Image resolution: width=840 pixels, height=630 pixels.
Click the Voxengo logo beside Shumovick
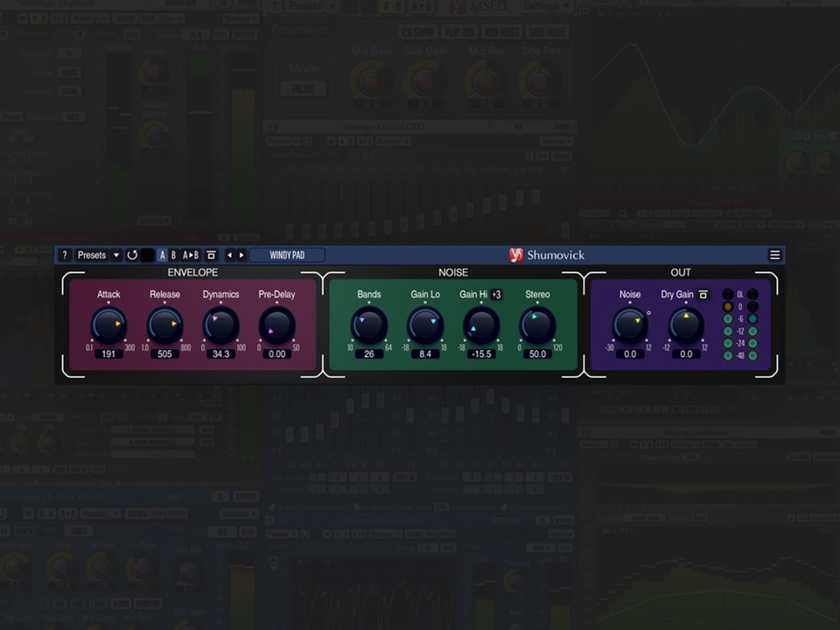pyautogui.click(x=516, y=255)
